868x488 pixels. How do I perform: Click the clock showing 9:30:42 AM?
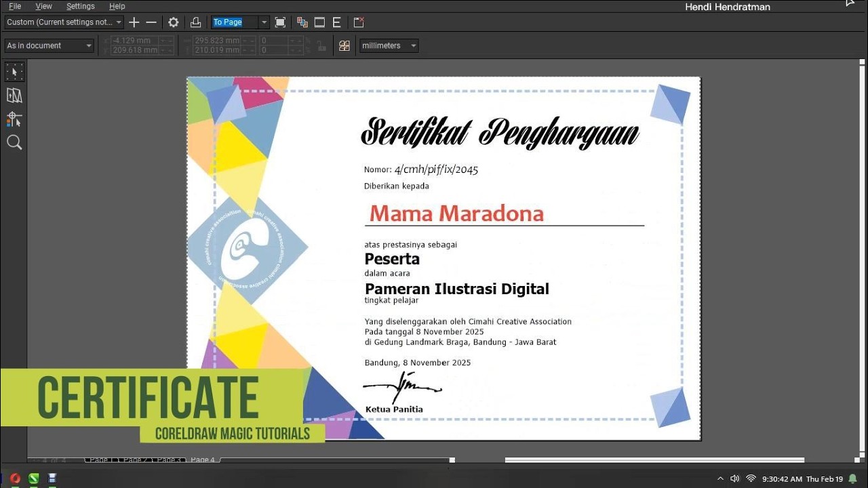click(x=782, y=479)
